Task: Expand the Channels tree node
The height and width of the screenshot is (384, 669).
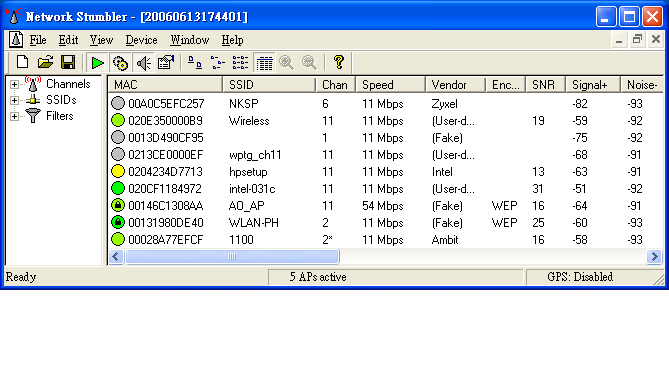Action: coord(14,84)
